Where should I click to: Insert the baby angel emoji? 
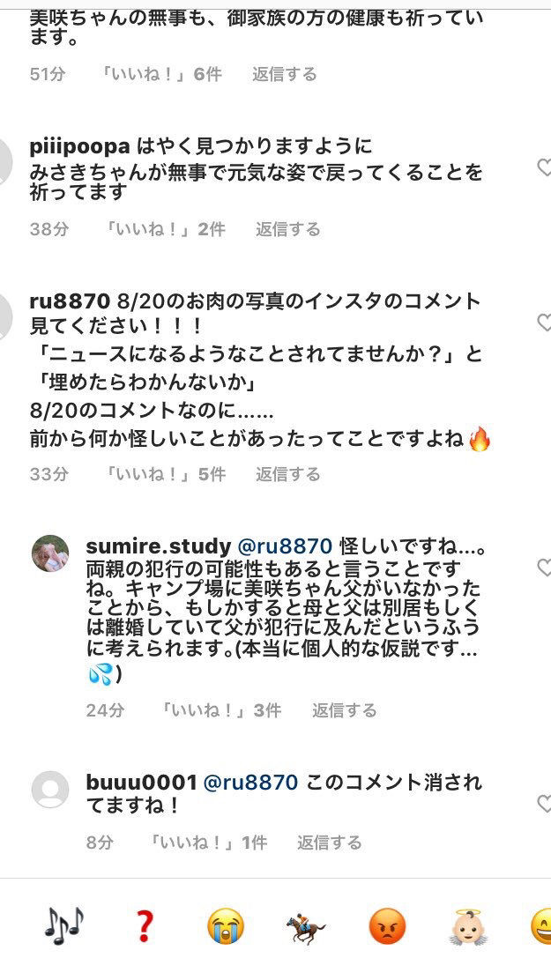tap(467, 926)
